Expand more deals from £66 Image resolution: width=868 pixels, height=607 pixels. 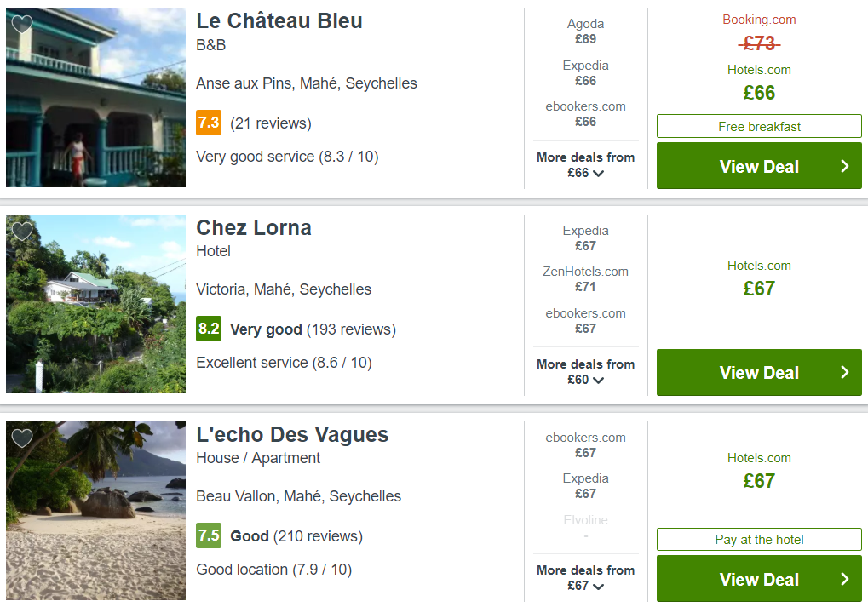[586, 165]
